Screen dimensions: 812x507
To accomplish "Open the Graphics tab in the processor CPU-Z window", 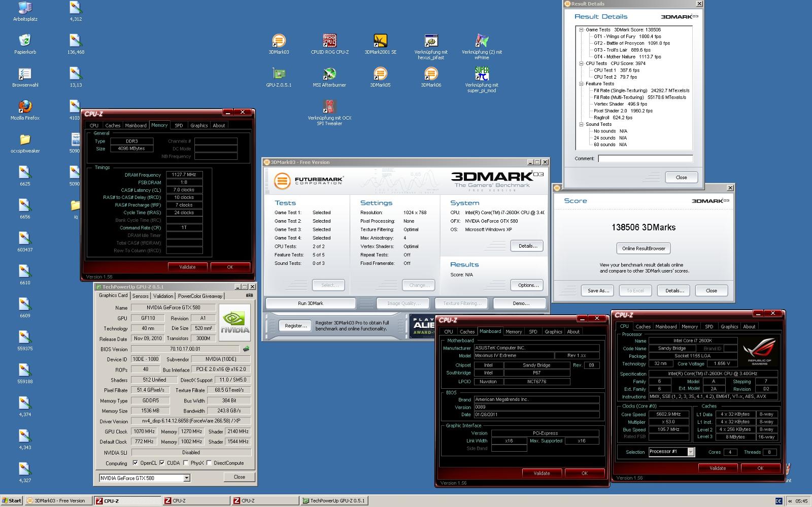I will point(729,326).
